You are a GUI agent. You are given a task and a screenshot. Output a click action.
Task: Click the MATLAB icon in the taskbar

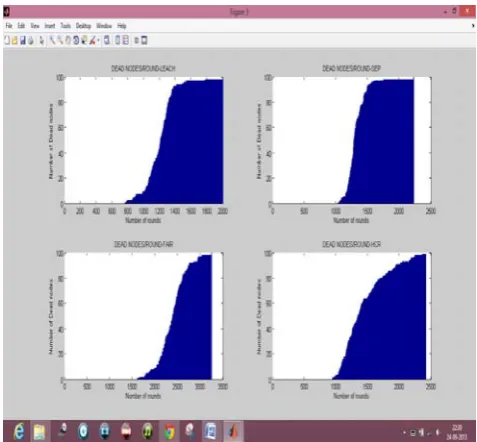pyautogui.click(x=233, y=432)
